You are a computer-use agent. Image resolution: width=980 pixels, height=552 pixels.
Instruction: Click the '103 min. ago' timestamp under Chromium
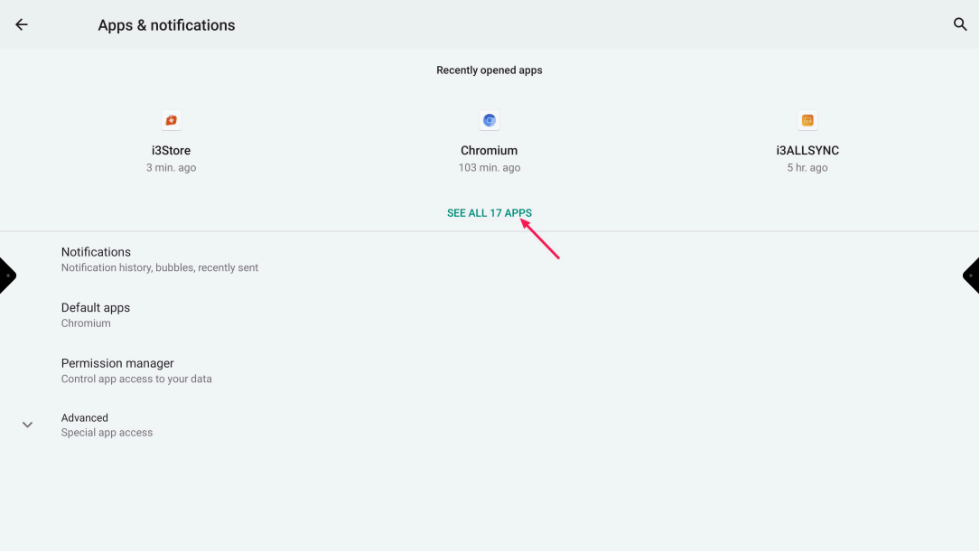click(x=489, y=168)
